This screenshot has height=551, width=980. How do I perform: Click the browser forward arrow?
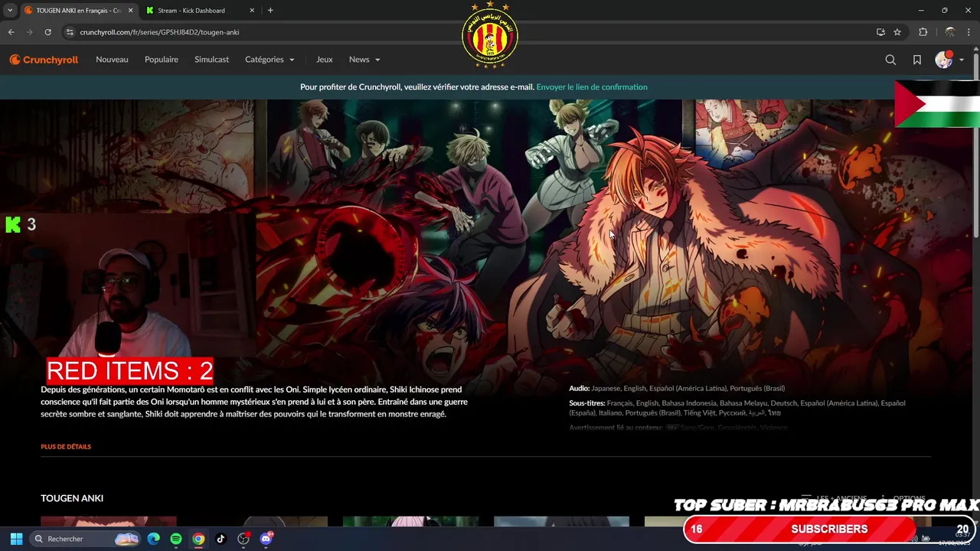pyautogui.click(x=30, y=32)
